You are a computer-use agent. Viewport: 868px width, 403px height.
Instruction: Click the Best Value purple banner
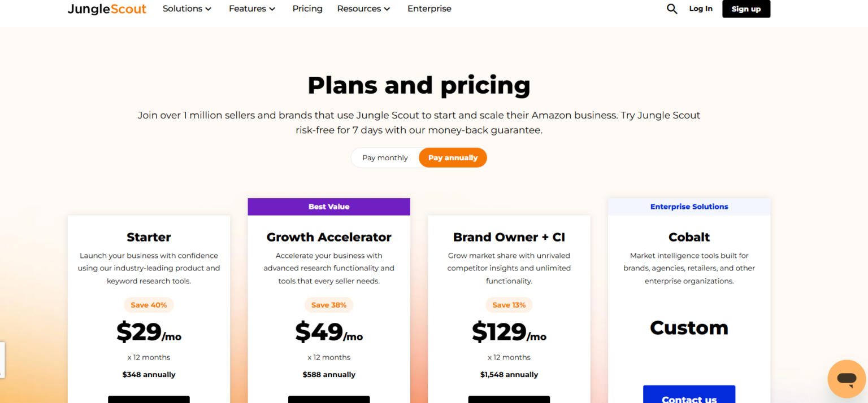pos(329,207)
